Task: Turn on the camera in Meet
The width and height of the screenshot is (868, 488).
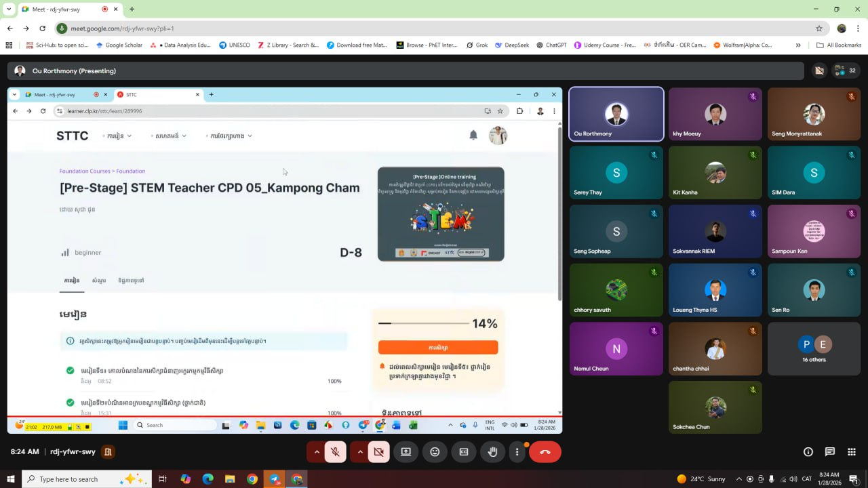Action: pos(378,452)
